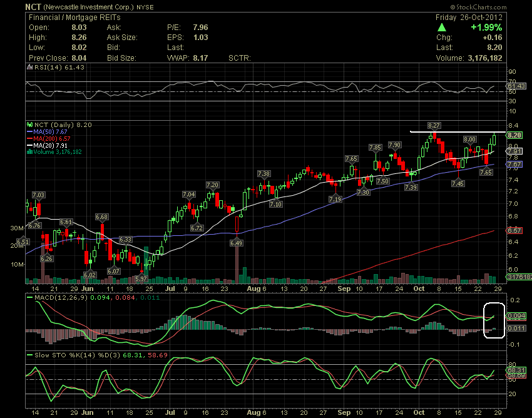Select the white MA(20) legend line swatch
The height and width of the screenshot is (418, 532).
[x=29, y=145]
